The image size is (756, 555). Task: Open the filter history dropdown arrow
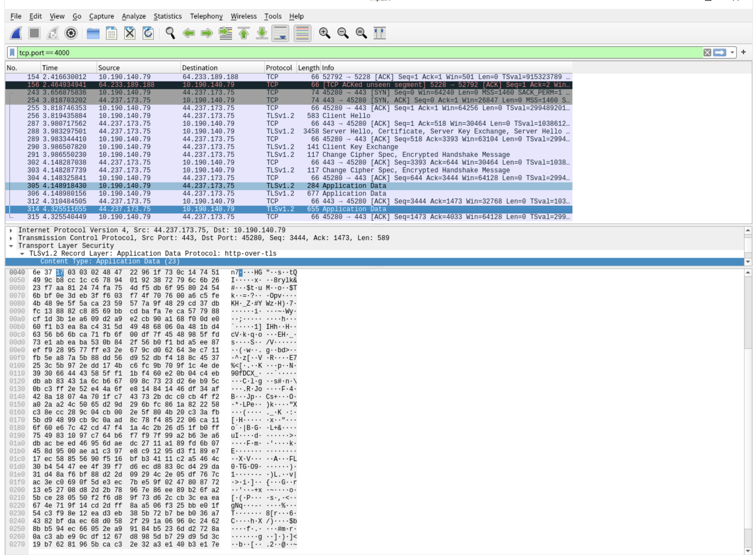click(732, 52)
